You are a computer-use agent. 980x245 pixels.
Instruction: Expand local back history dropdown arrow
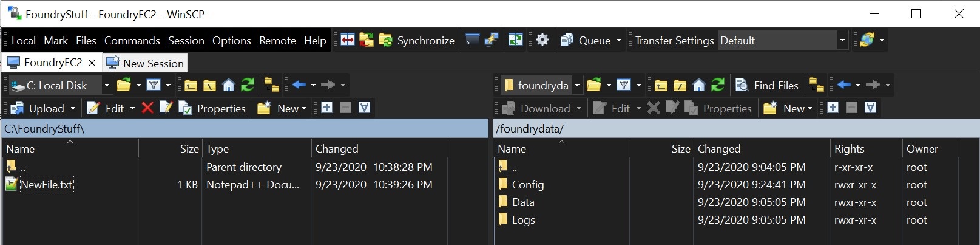pyautogui.click(x=313, y=85)
